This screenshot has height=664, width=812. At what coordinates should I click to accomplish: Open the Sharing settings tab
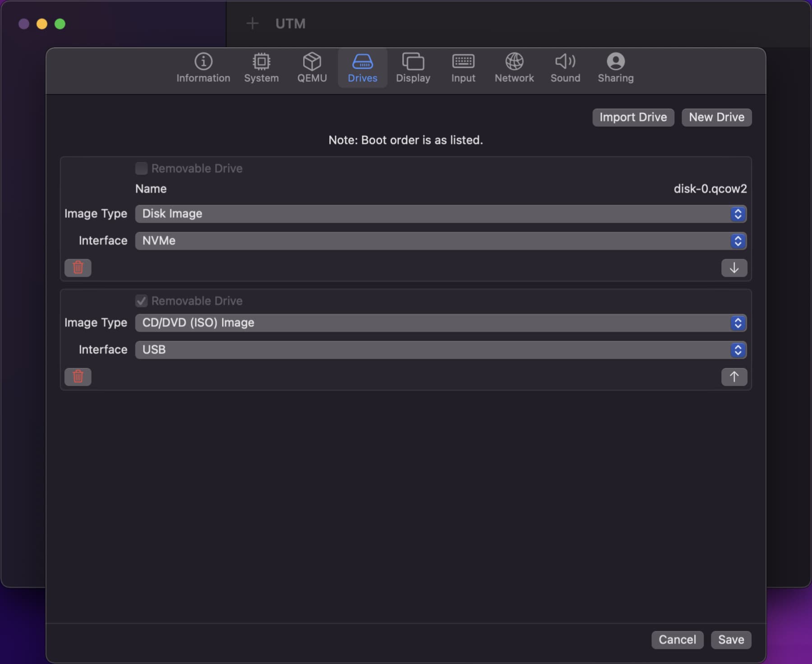(x=615, y=68)
